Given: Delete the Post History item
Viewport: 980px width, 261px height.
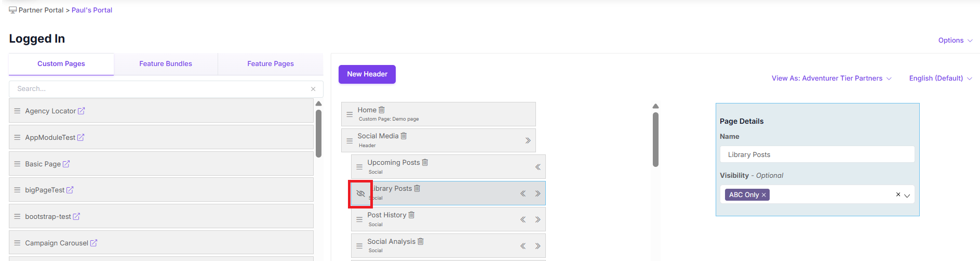Looking at the screenshot, I should (x=411, y=215).
